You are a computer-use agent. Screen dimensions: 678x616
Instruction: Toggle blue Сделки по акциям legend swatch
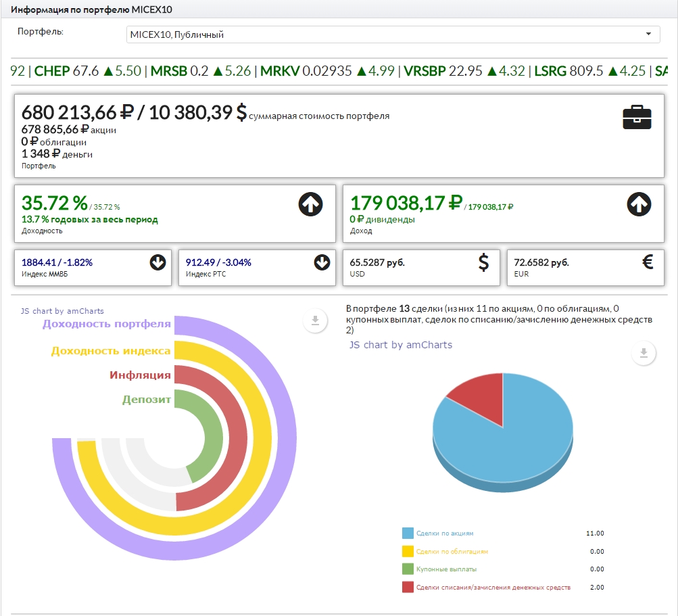(408, 533)
